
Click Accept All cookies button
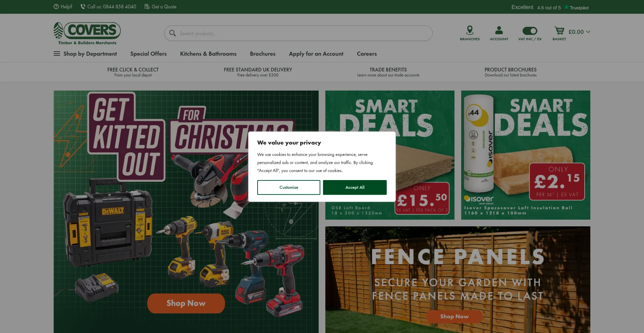pos(355,187)
